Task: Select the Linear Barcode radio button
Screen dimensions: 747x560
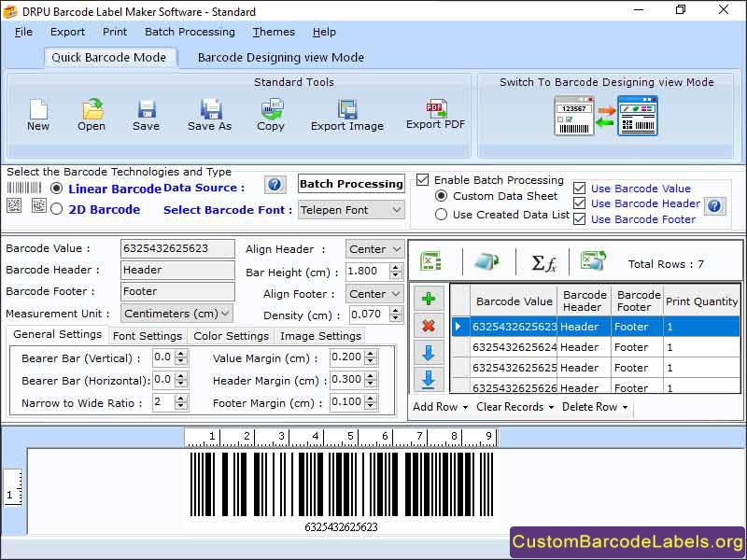Action: click(x=57, y=189)
